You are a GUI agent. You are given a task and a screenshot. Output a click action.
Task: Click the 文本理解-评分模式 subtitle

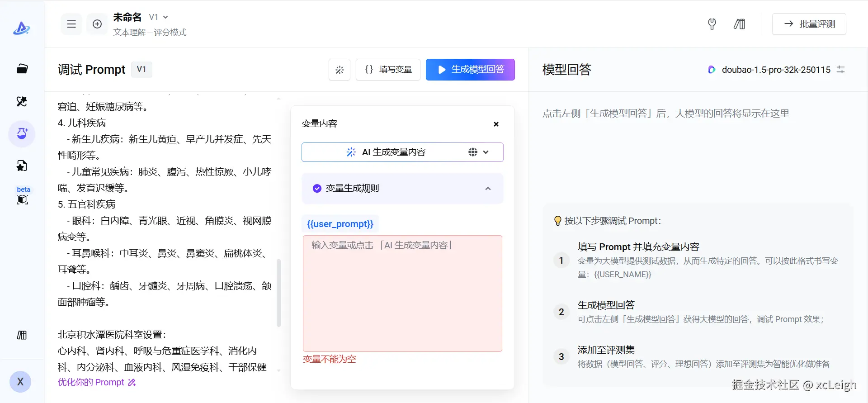coord(150,32)
